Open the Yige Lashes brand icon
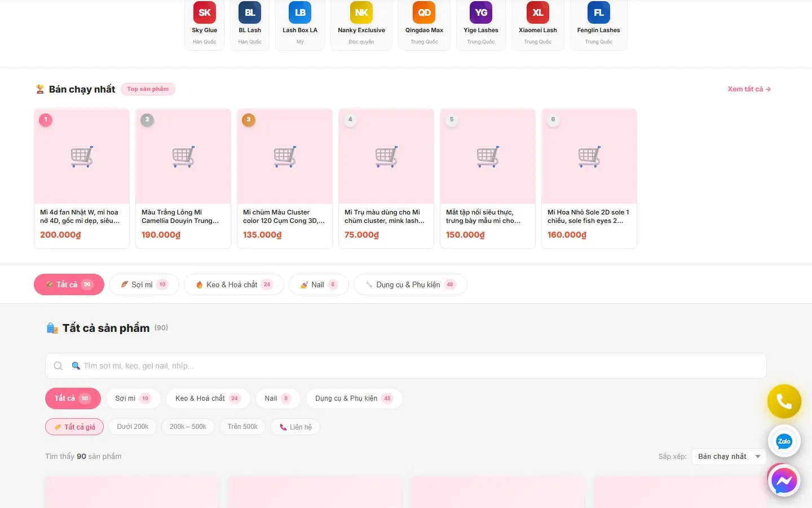Image resolution: width=812 pixels, height=508 pixels. 481,12
